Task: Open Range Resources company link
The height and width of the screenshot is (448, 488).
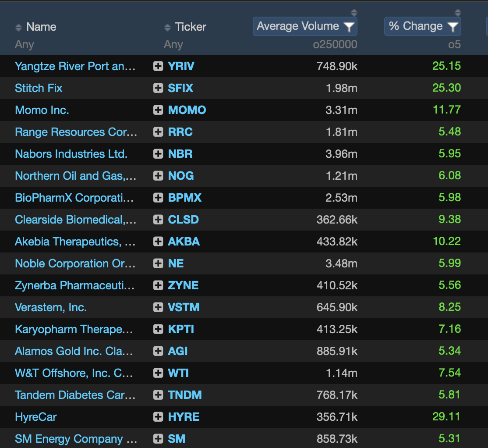Action: pyautogui.click(x=76, y=132)
